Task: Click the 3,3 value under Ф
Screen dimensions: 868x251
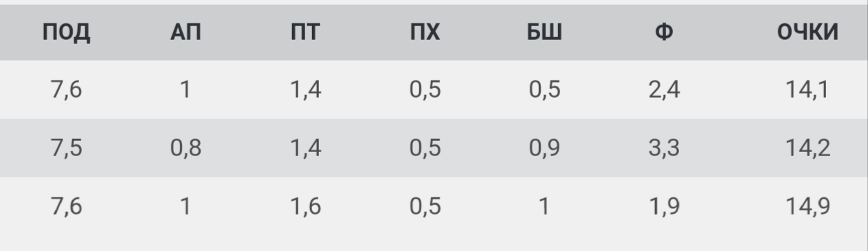Action: click(x=664, y=149)
